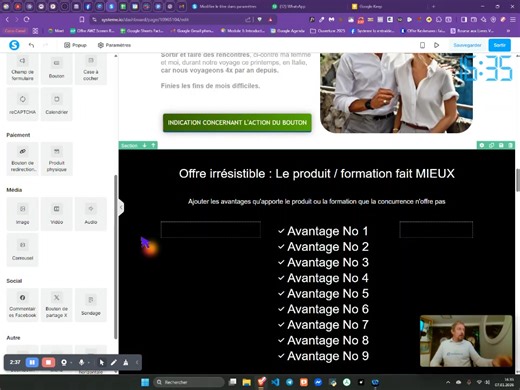The width and height of the screenshot is (520, 390).
Task: Add a Bouton de redirection payment element
Action: pyautogui.click(x=22, y=159)
